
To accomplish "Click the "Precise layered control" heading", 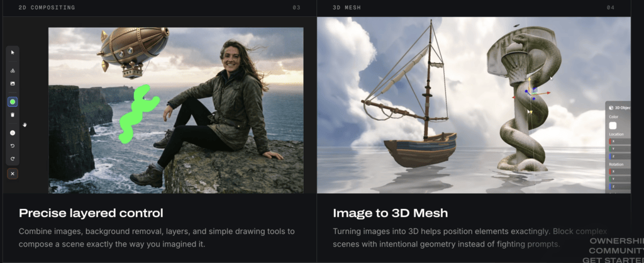I will click(91, 213).
